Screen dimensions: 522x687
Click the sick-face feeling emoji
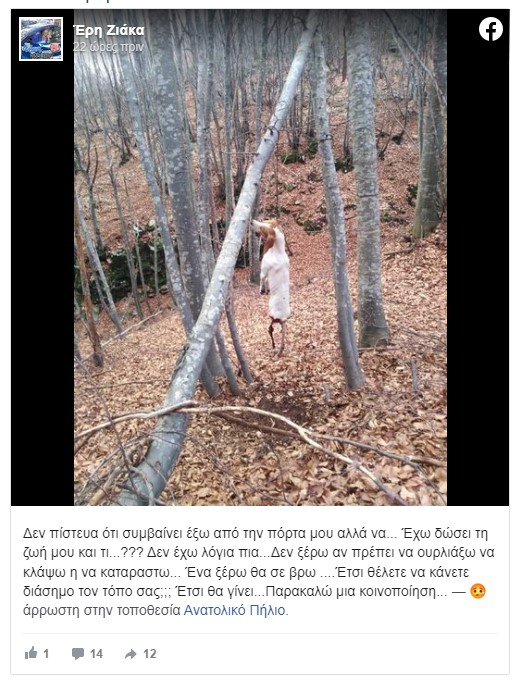478,591
